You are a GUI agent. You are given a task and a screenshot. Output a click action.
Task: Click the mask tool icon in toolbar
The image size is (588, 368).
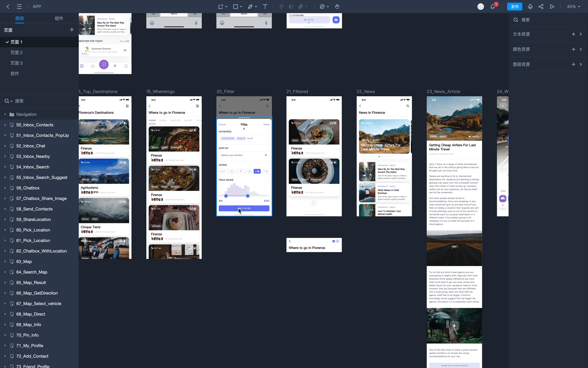291,7
